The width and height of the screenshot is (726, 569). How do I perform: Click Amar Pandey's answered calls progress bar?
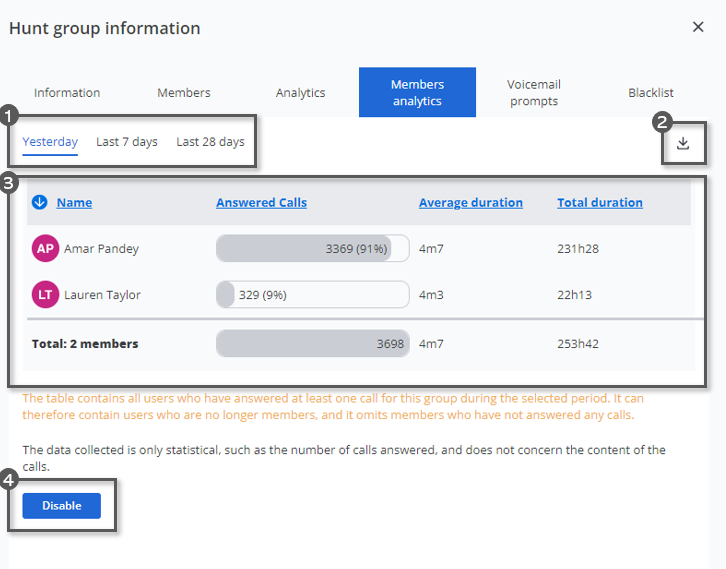(x=312, y=249)
